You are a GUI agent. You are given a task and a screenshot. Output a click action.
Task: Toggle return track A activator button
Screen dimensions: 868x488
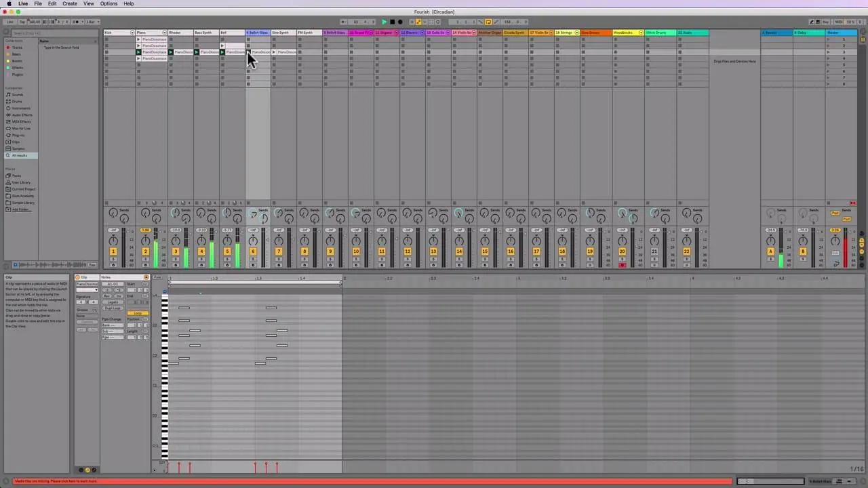point(770,251)
